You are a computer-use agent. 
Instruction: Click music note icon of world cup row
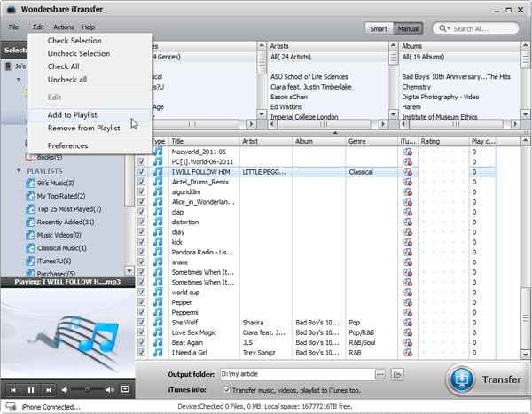click(158, 293)
